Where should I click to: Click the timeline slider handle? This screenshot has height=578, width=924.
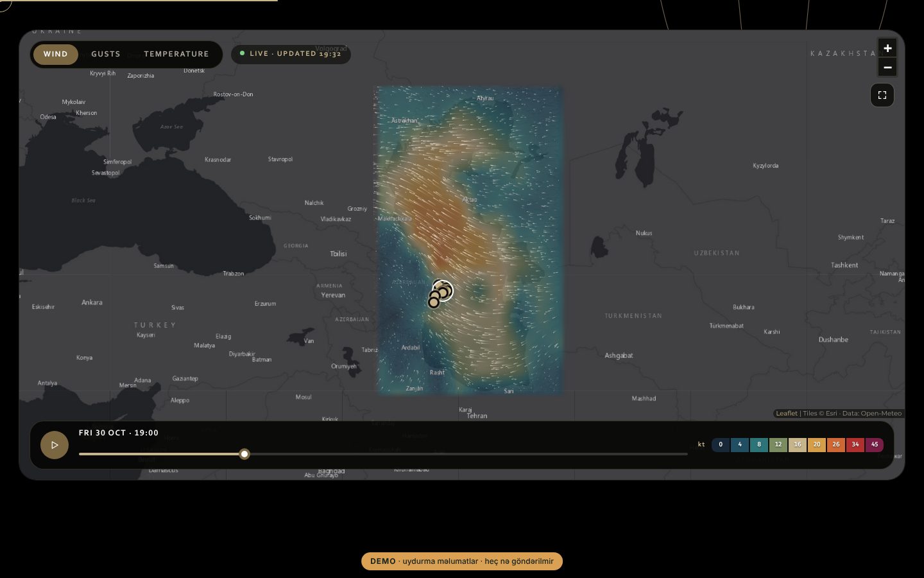(x=244, y=454)
